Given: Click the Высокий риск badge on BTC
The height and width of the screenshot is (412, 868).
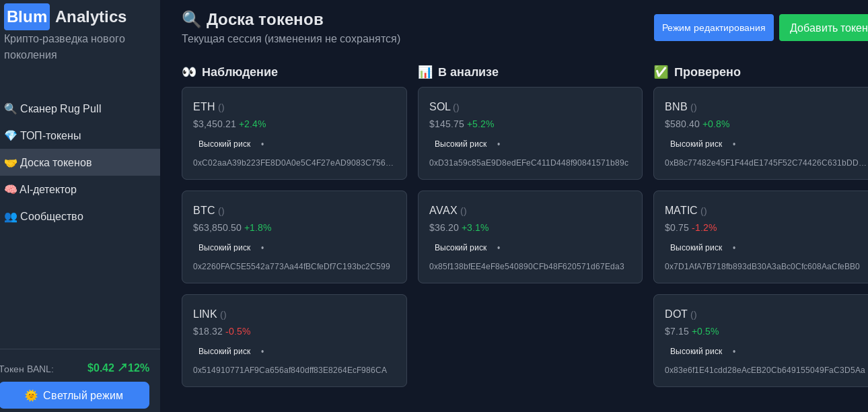Looking at the screenshot, I should [224, 248].
